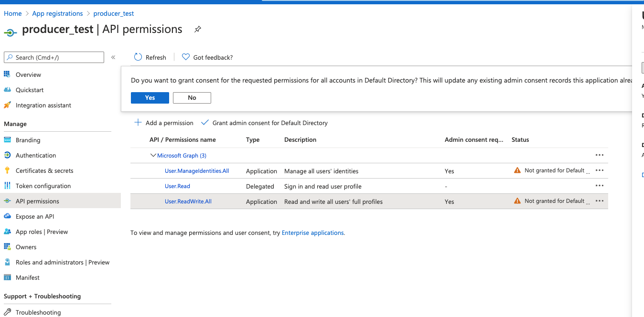Image resolution: width=644 pixels, height=317 pixels.
Task: Click the Branding icon in the sidebar
Action: [7, 140]
